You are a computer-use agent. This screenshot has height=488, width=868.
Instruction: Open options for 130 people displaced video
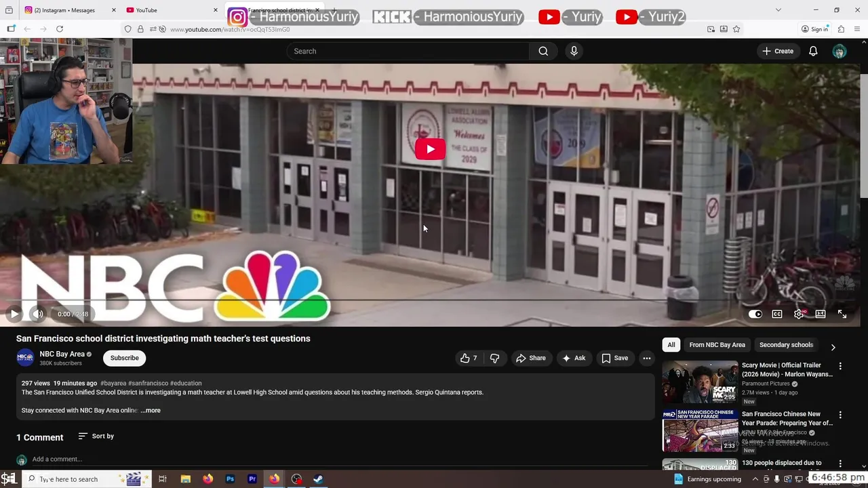840,464
